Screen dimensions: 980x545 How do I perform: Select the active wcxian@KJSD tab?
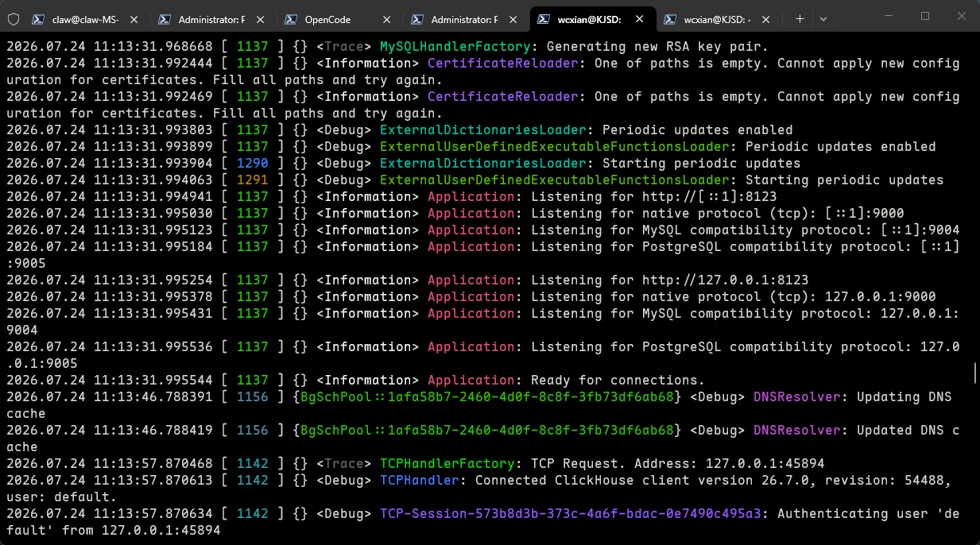592,18
